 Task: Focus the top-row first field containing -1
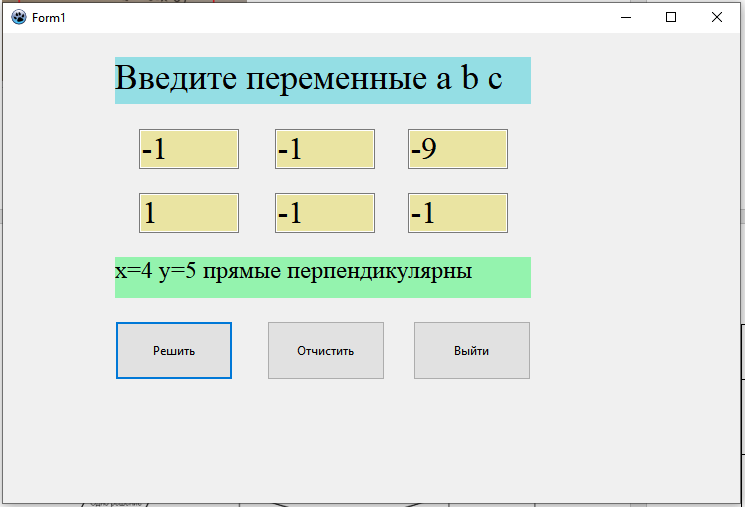pos(189,149)
